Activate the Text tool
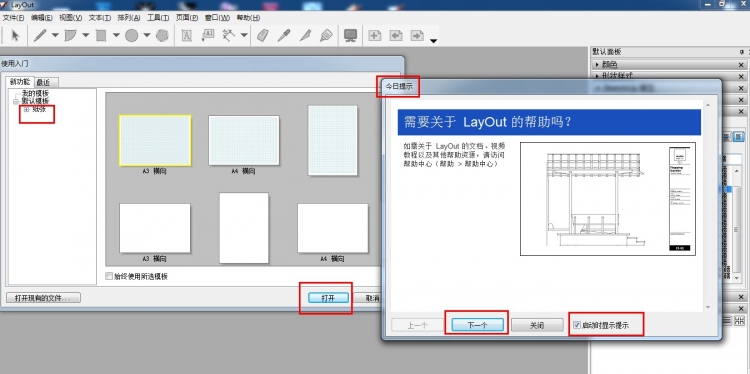Screen dimensions: 750x374 coord(187,35)
